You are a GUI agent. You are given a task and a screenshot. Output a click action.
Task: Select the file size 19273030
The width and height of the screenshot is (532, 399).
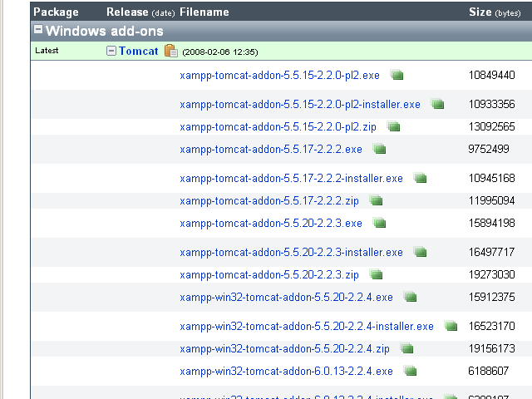click(491, 274)
